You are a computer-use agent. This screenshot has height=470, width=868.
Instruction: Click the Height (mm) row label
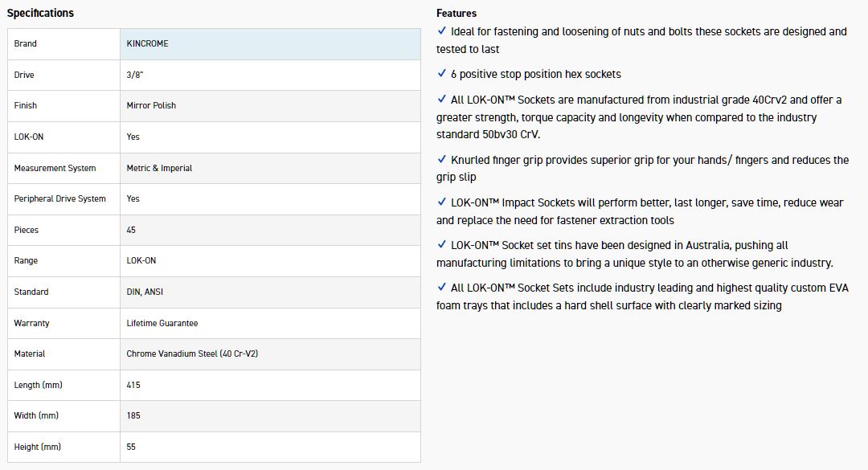click(37, 447)
